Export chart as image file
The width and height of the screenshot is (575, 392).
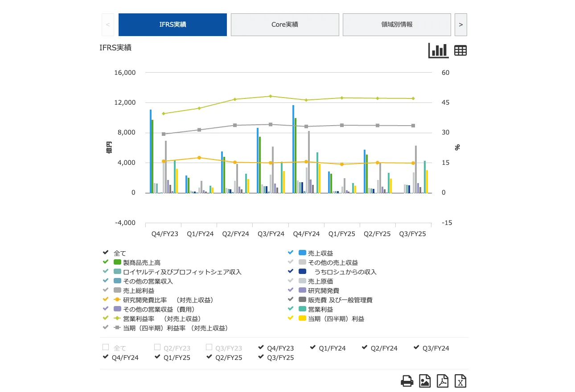[425, 381]
